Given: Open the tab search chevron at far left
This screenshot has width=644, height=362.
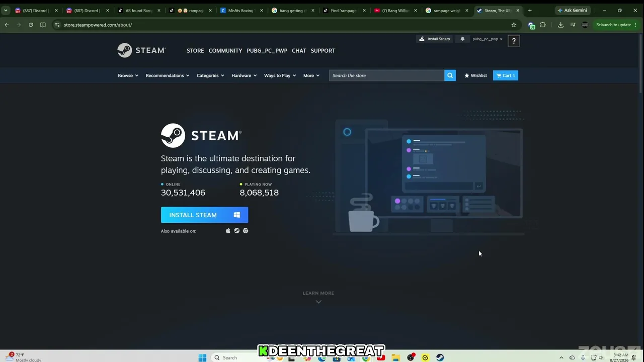Looking at the screenshot, I should [6, 11].
